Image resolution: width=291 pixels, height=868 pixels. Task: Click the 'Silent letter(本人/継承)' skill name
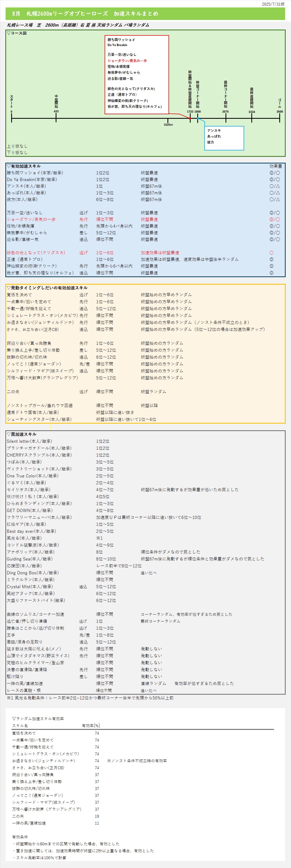(x=29, y=441)
